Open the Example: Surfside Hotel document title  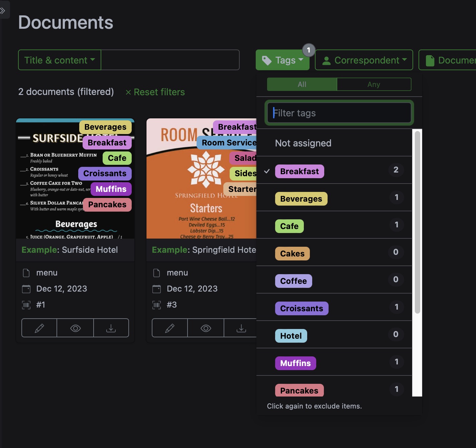coord(70,250)
